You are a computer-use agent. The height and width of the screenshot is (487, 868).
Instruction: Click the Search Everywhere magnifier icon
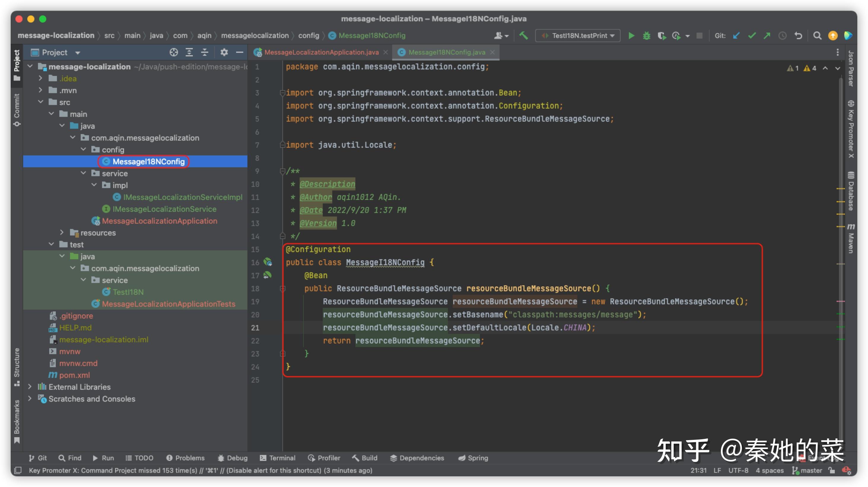click(817, 36)
